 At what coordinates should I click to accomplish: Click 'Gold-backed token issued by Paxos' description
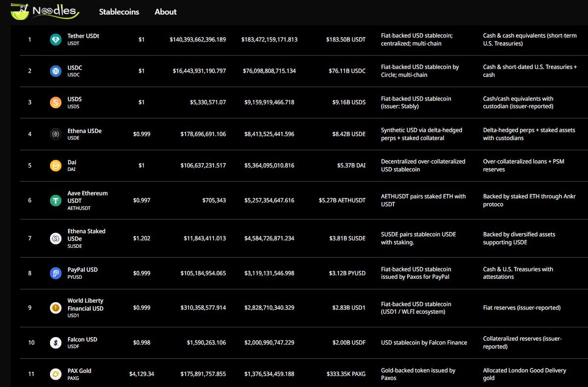418,374
